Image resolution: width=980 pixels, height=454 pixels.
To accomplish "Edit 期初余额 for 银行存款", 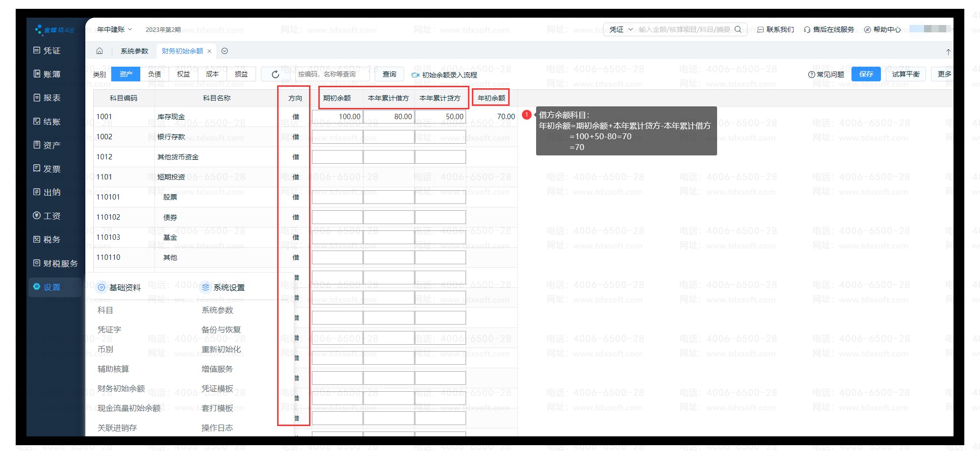I will pos(337,137).
